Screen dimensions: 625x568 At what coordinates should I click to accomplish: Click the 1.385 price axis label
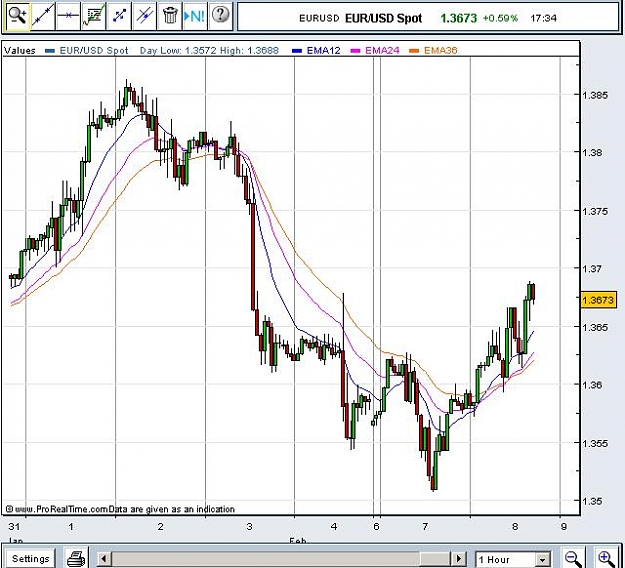[x=595, y=95]
